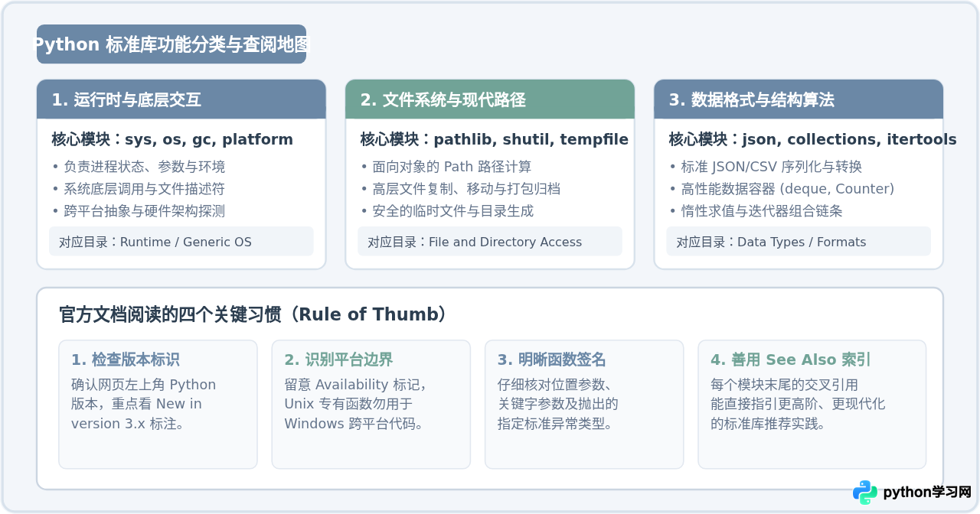The width and height of the screenshot is (980, 514).
Task: Click header 2. 文件系统与现代路径
Action: tap(490, 99)
